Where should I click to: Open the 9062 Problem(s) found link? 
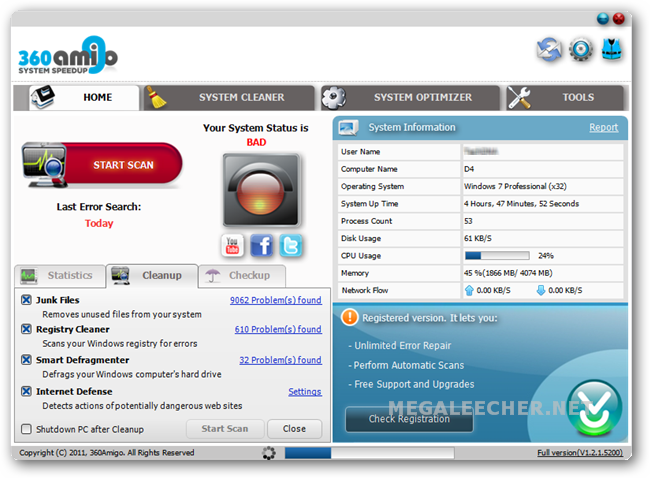click(x=276, y=300)
